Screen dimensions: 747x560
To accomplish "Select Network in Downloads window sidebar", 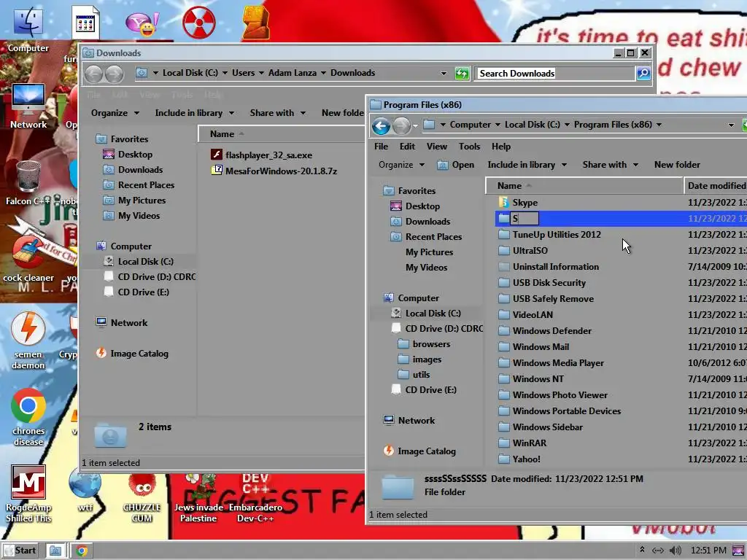I will pyautogui.click(x=129, y=322).
